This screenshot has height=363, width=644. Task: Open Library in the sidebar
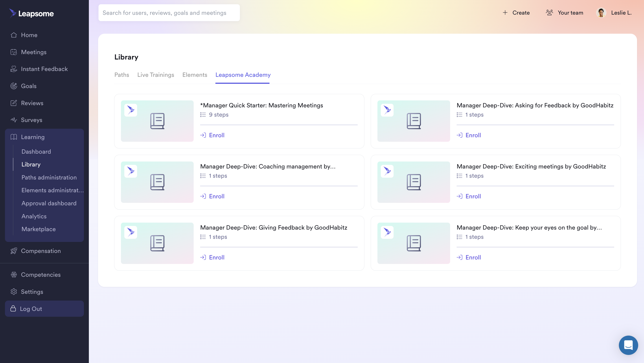(x=31, y=164)
